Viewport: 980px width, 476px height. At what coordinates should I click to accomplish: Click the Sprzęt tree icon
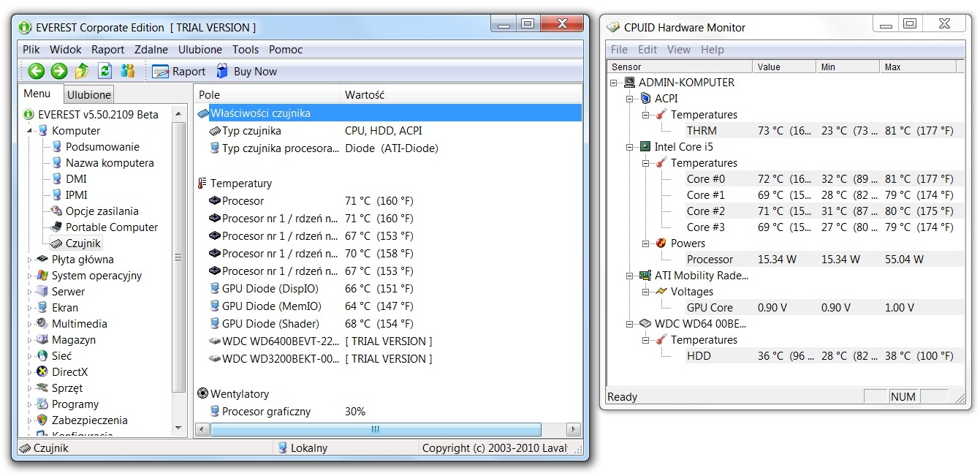(42, 388)
